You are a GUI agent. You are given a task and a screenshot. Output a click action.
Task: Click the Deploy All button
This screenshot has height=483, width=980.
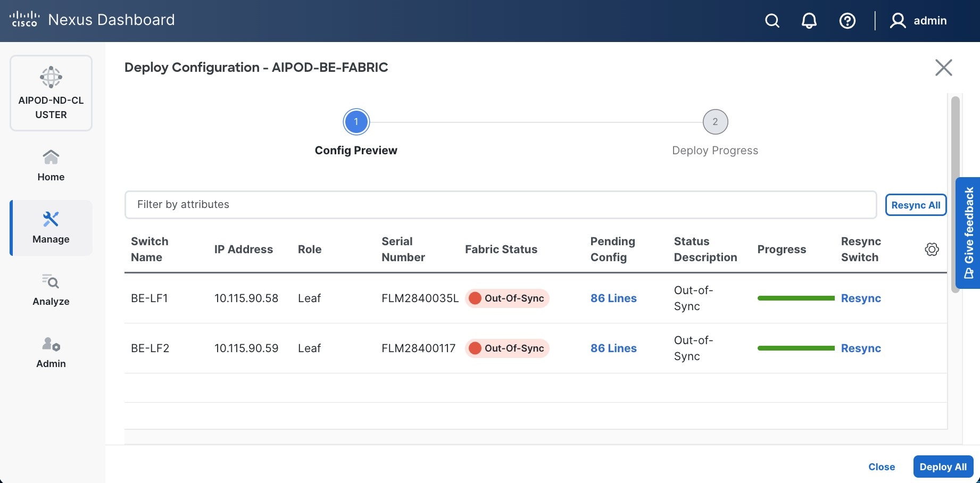coord(943,467)
